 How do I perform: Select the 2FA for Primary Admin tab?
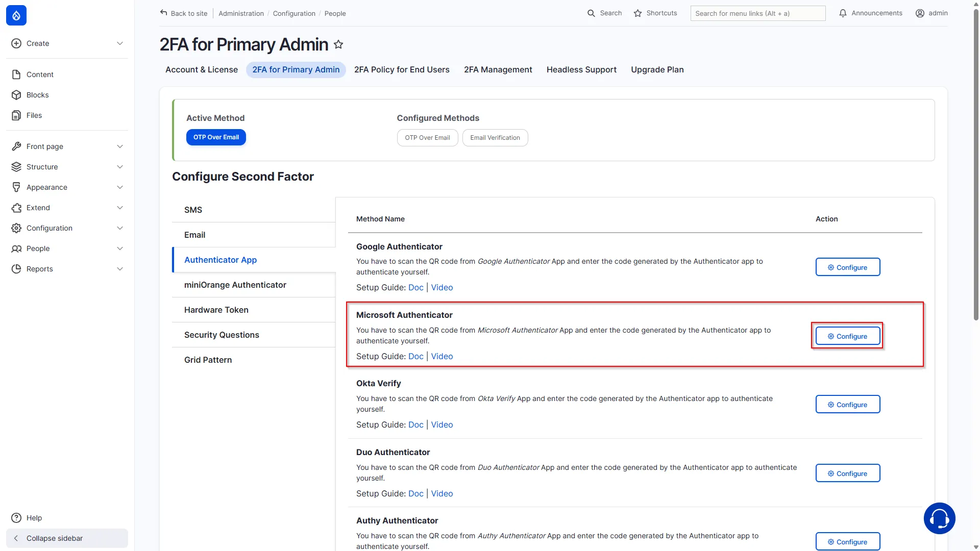point(296,70)
